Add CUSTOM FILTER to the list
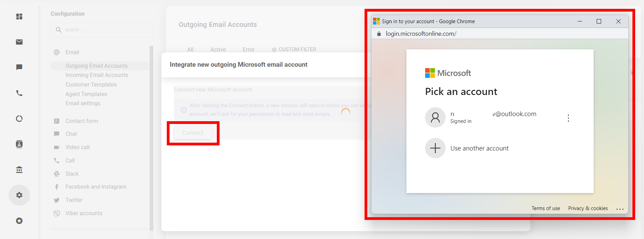 pos(294,49)
